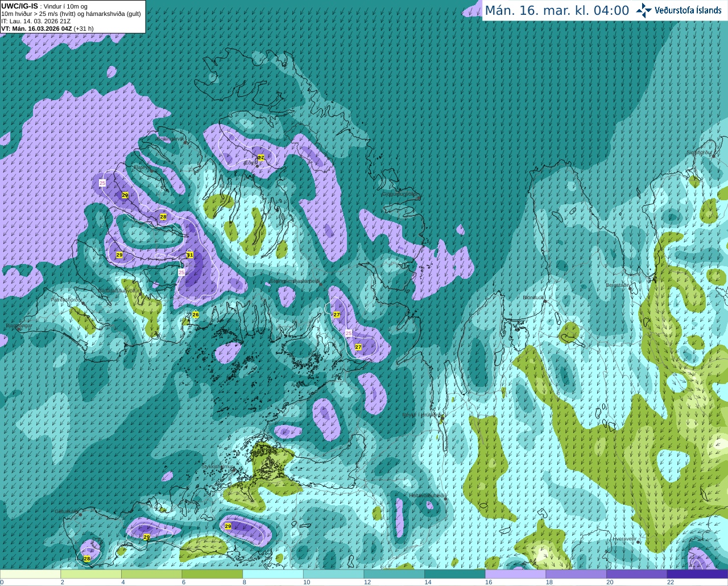Click the Hveravellir station marker
This screenshot has width=728, height=586.
(x=638, y=542)
